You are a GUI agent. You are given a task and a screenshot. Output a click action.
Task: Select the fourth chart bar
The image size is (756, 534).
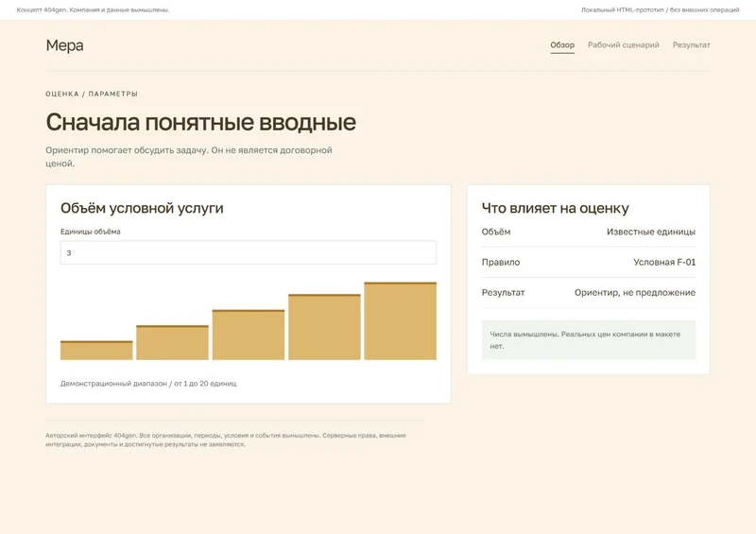pyautogui.click(x=324, y=327)
